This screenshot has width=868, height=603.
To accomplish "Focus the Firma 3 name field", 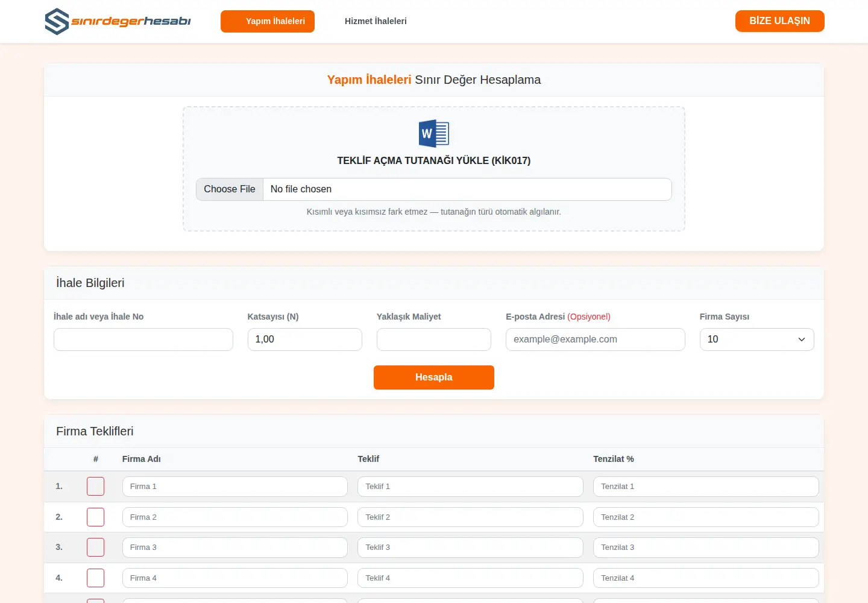I will click(235, 548).
